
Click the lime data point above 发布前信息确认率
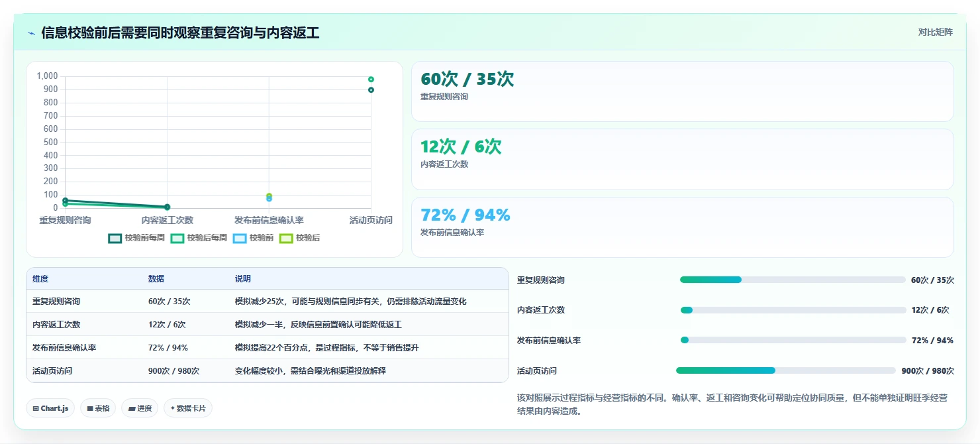[269, 196]
